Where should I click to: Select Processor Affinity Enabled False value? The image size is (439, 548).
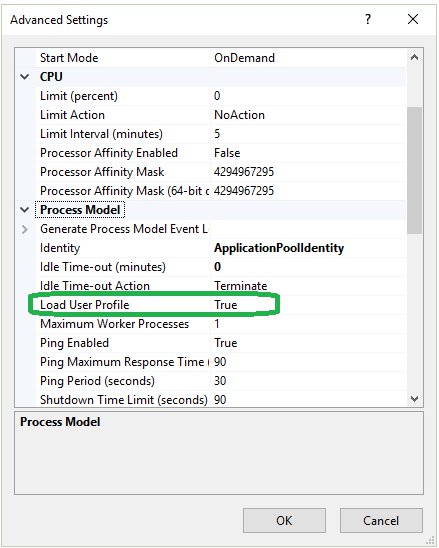tap(227, 153)
